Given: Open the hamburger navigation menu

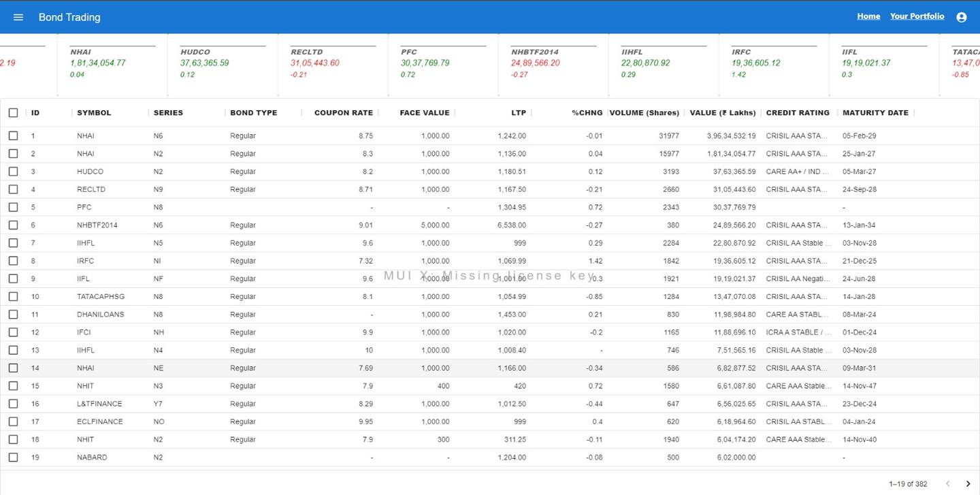Looking at the screenshot, I should pos(18,17).
